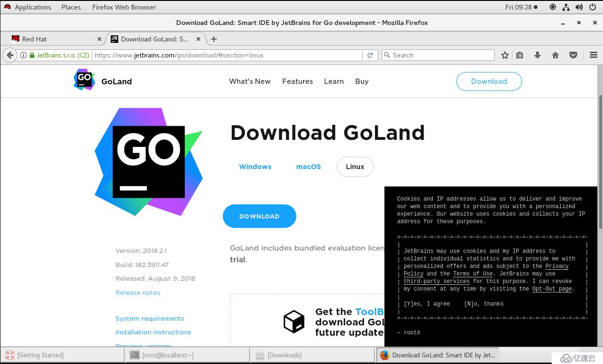
Task: Click the volume speaker icon in system tray
Action: pos(579,7)
